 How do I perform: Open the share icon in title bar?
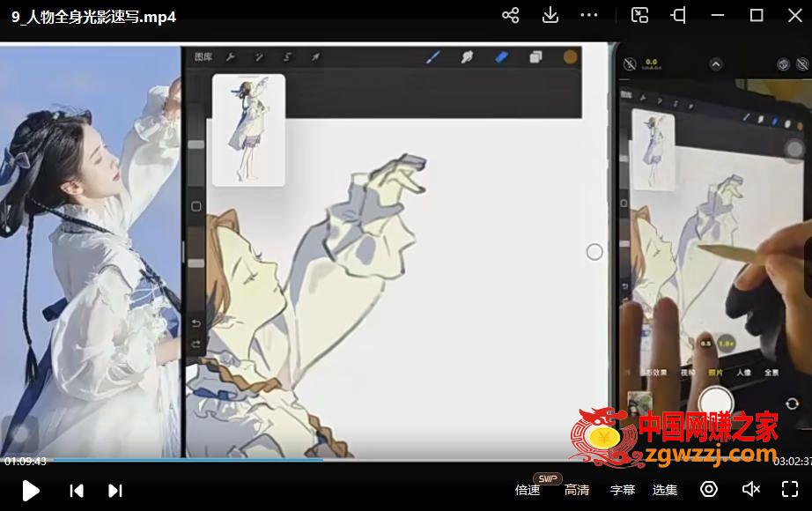pos(511,15)
